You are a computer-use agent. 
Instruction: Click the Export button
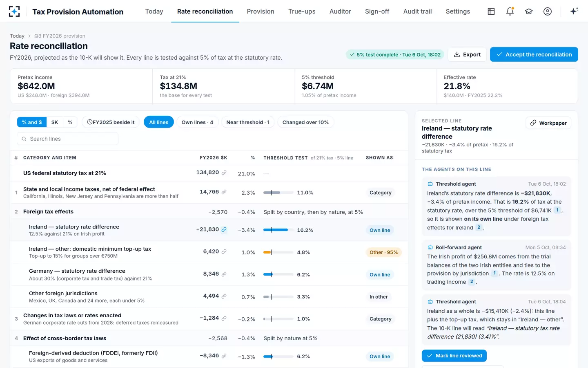click(x=467, y=54)
